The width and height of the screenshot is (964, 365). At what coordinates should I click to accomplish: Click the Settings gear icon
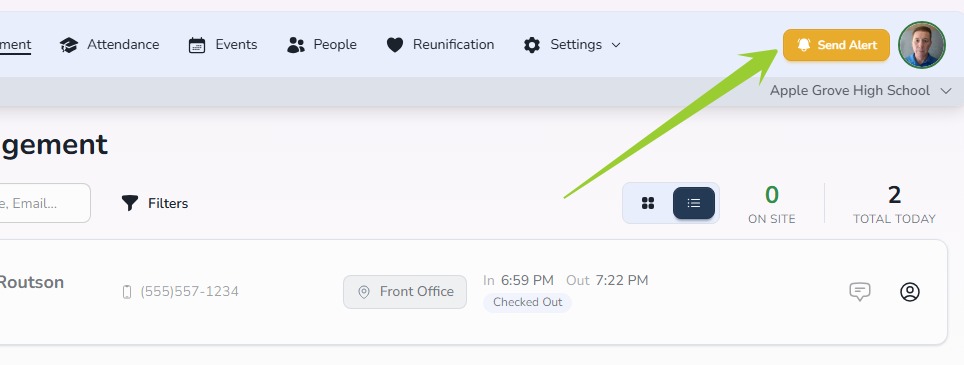[x=532, y=45]
